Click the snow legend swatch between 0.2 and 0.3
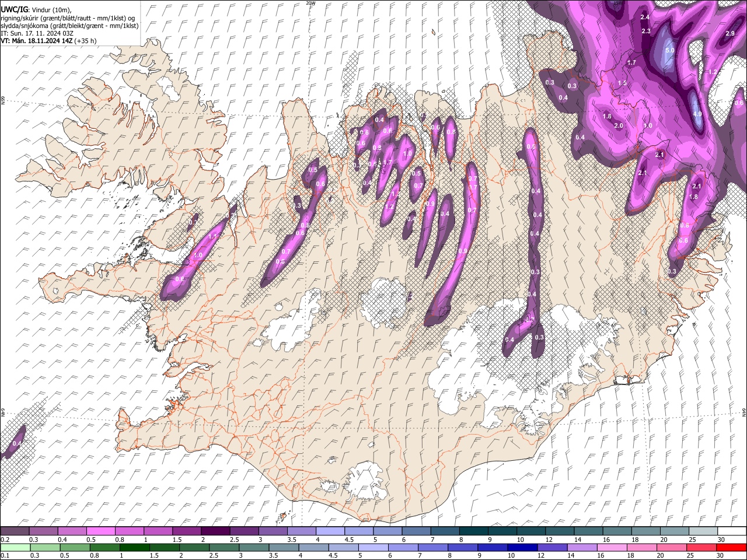 point(16,531)
